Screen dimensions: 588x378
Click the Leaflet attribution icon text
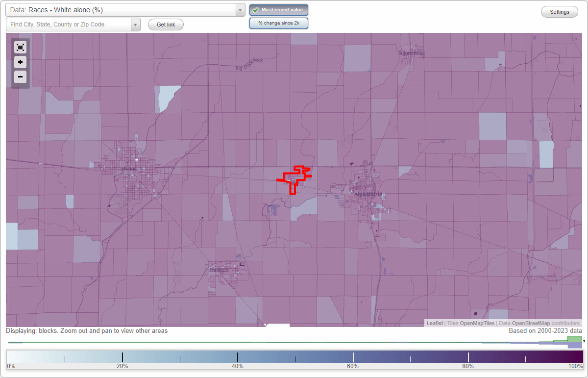[434, 323]
